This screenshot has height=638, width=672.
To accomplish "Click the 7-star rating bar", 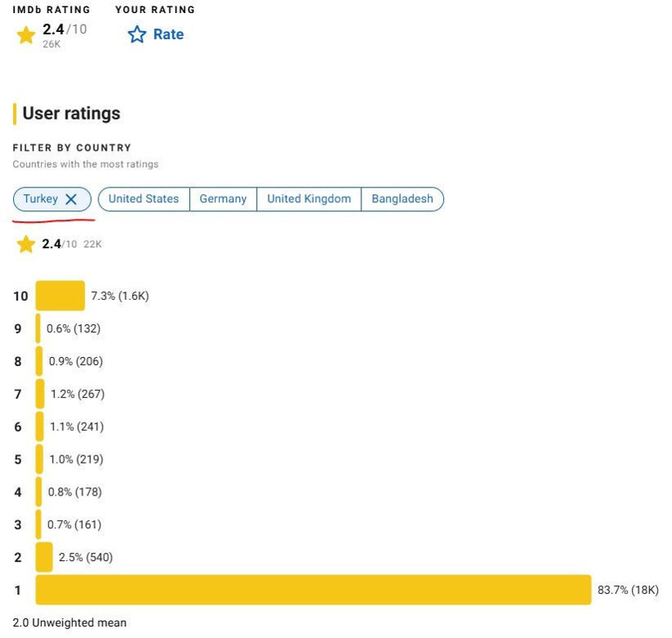I will point(40,393).
